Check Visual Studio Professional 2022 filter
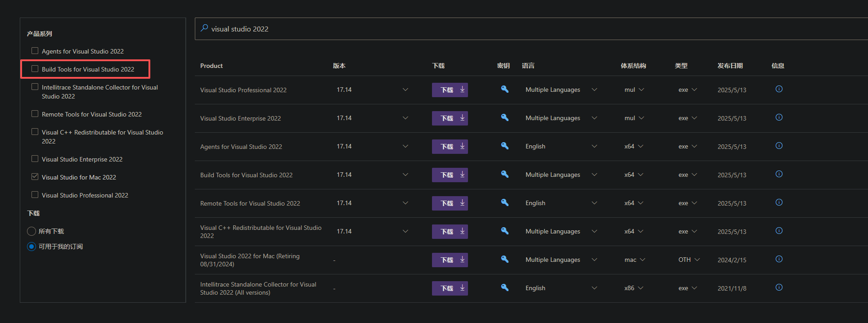This screenshot has width=868, height=323. click(x=35, y=195)
